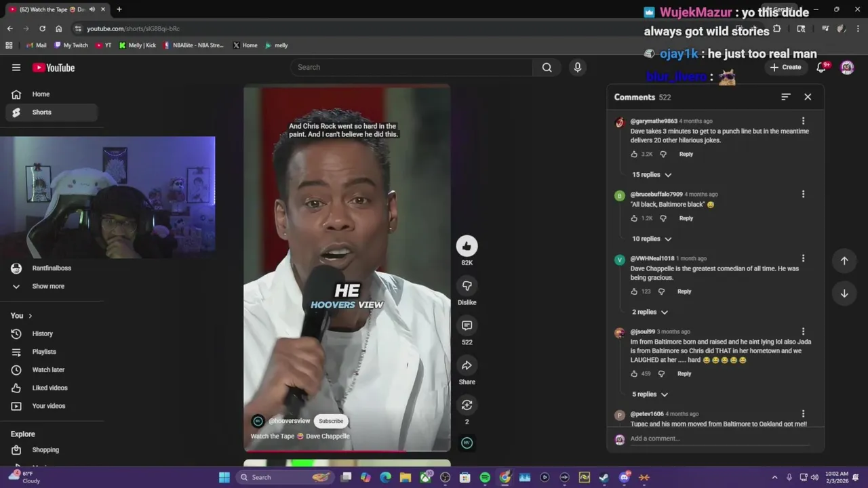Screen dimensions: 868x488
Task: Open Spotify from the taskbar
Action: coord(485,477)
